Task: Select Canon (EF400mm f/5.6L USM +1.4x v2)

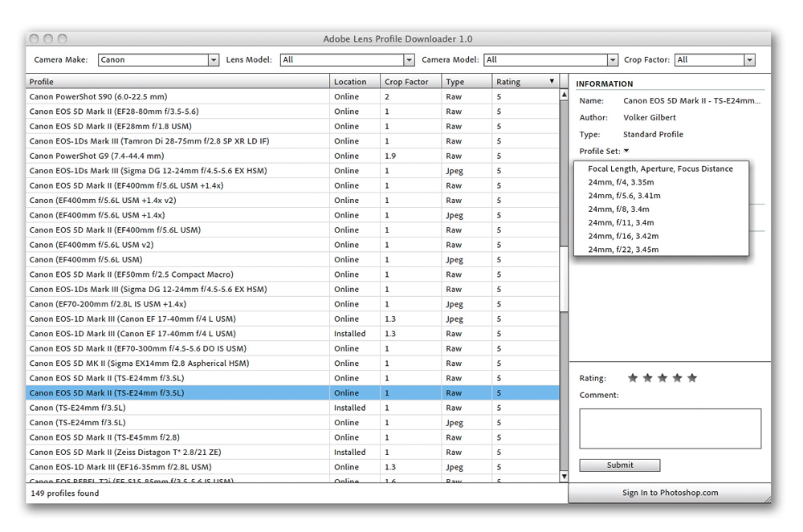Action: click(292, 201)
